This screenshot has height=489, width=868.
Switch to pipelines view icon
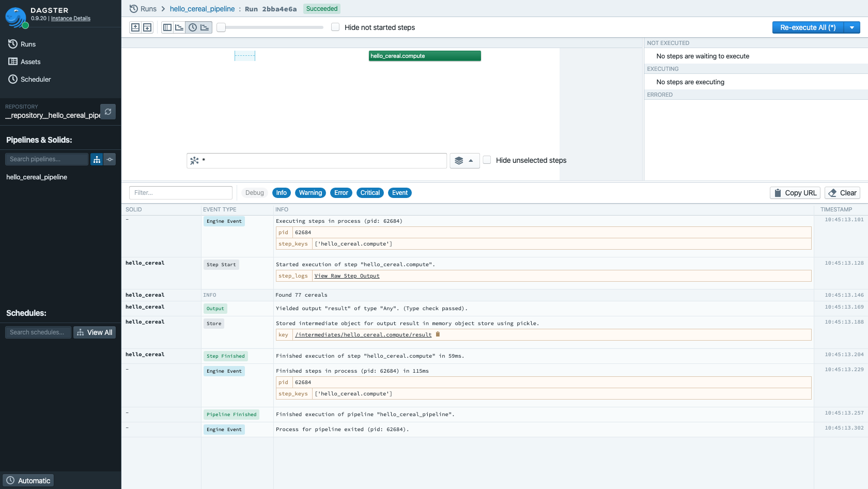[x=97, y=159]
